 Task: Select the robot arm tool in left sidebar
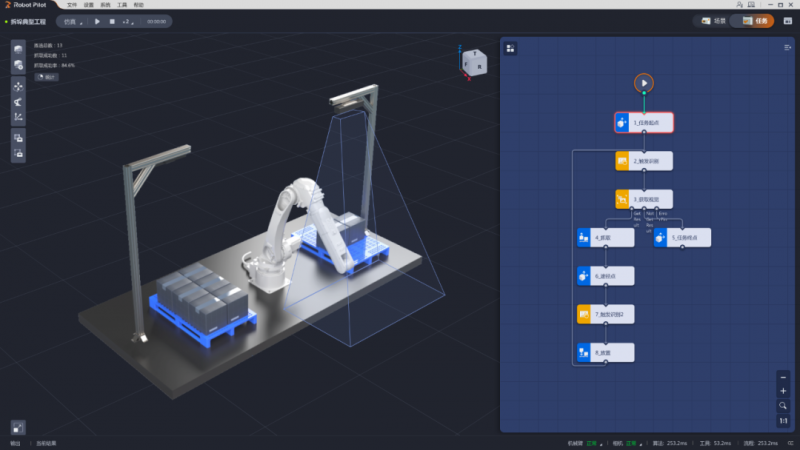pyautogui.click(x=18, y=101)
